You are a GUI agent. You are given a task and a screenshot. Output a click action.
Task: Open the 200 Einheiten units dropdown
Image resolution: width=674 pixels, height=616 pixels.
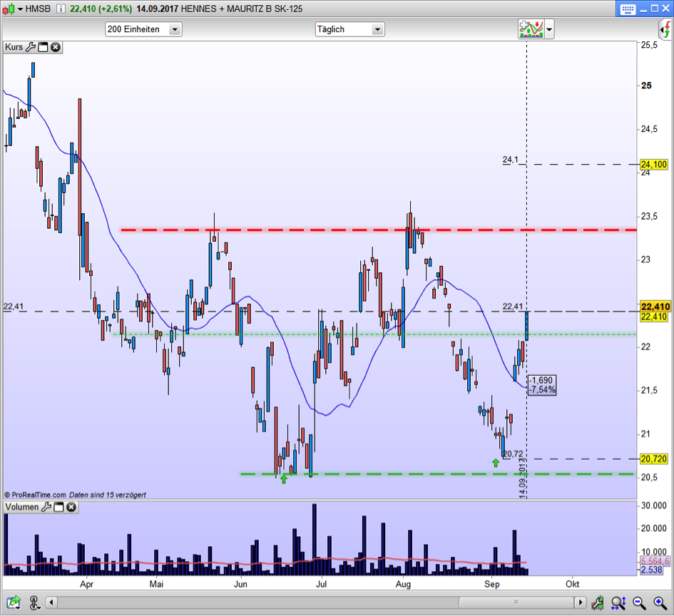(x=143, y=29)
